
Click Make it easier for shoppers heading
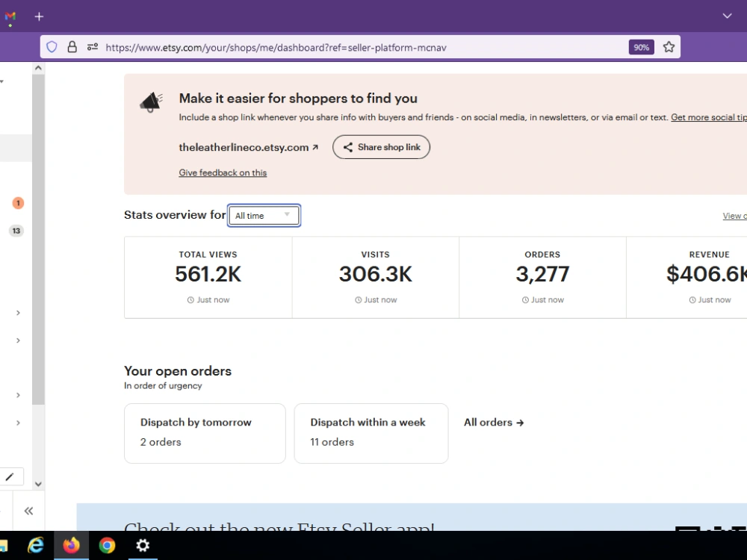(298, 98)
